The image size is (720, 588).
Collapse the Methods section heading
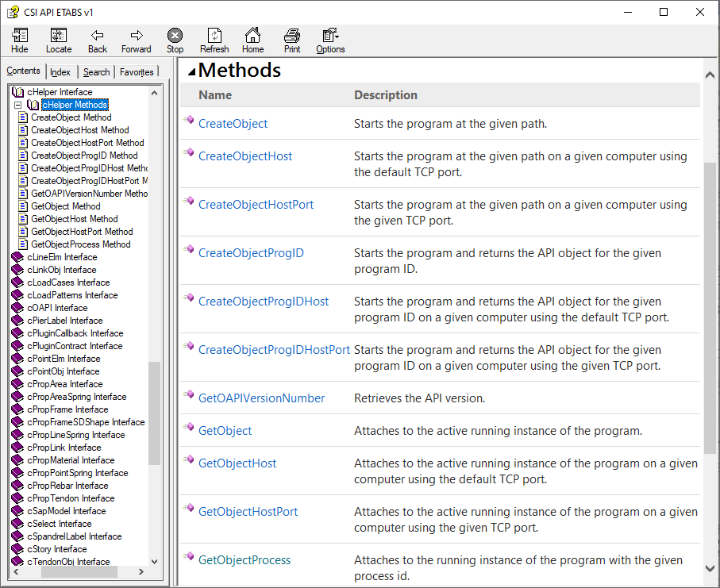tap(191, 71)
